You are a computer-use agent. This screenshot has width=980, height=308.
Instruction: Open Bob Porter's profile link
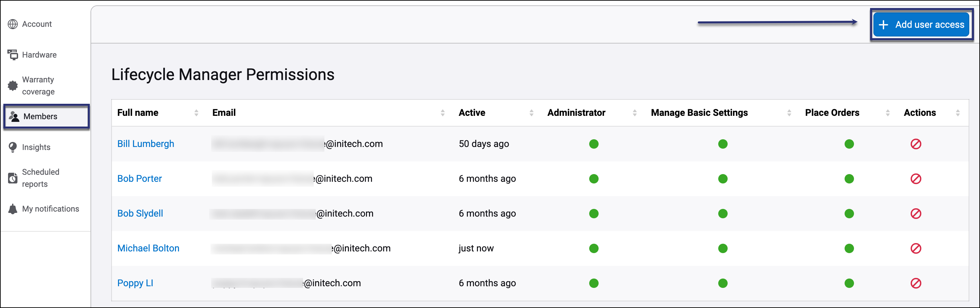139,179
